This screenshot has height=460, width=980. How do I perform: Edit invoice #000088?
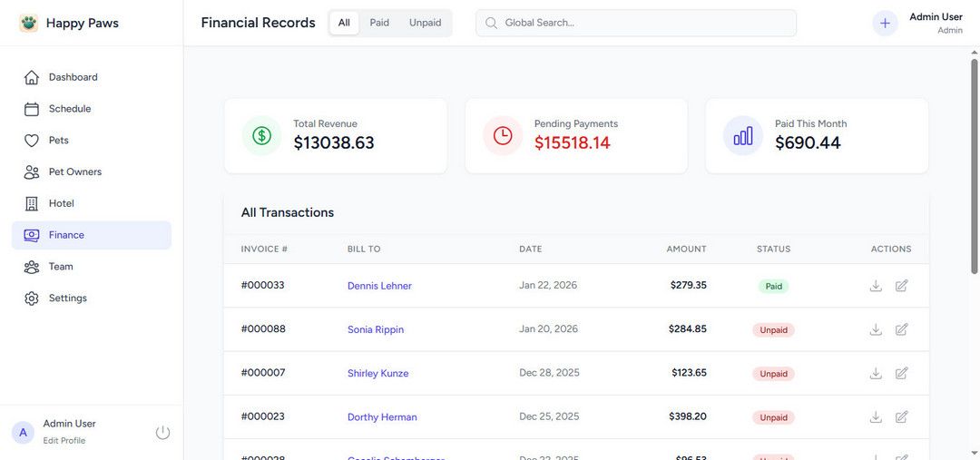[x=901, y=329]
